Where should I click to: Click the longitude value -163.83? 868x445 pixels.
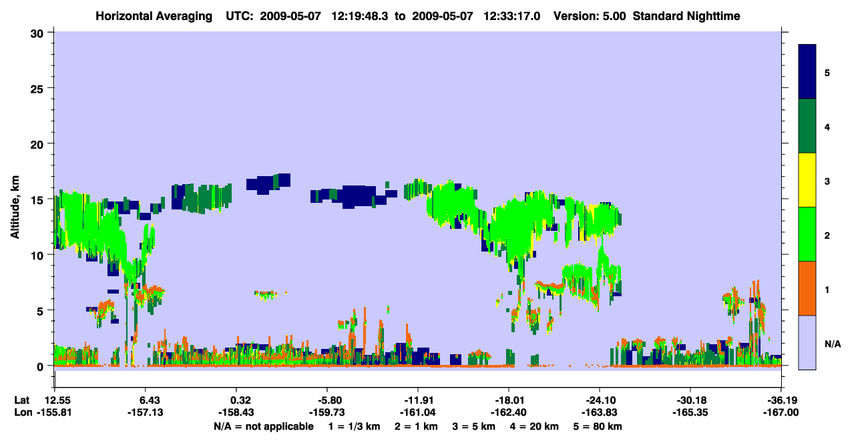pyautogui.click(x=600, y=413)
